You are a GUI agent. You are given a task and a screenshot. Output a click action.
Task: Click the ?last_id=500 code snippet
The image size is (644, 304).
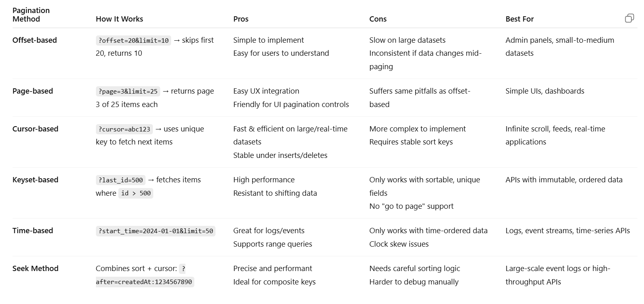[120, 180]
